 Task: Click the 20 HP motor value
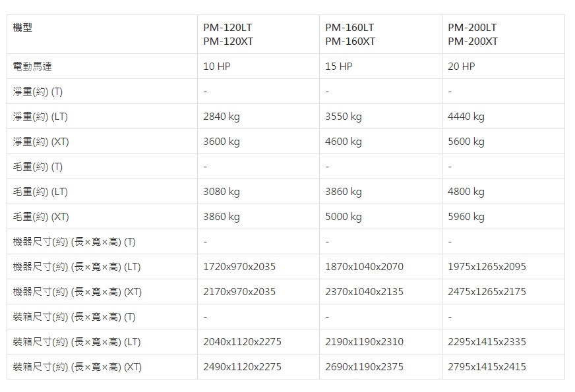coord(461,67)
